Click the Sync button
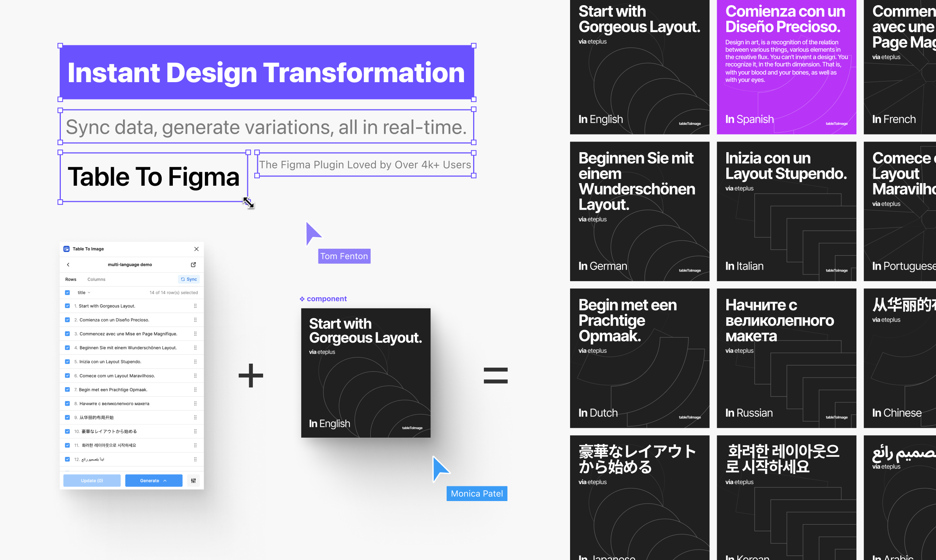 [x=189, y=279]
